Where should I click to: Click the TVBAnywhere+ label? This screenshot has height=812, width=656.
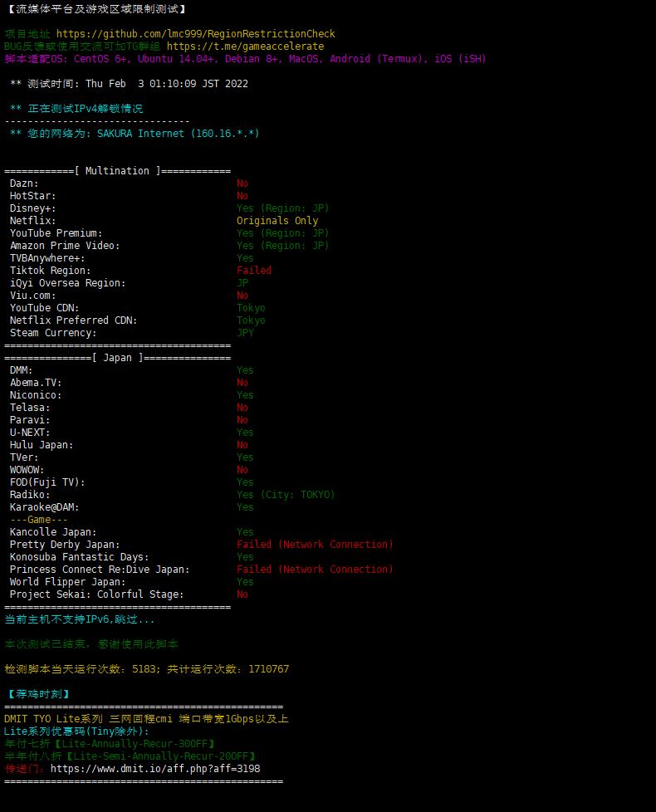pos(47,258)
